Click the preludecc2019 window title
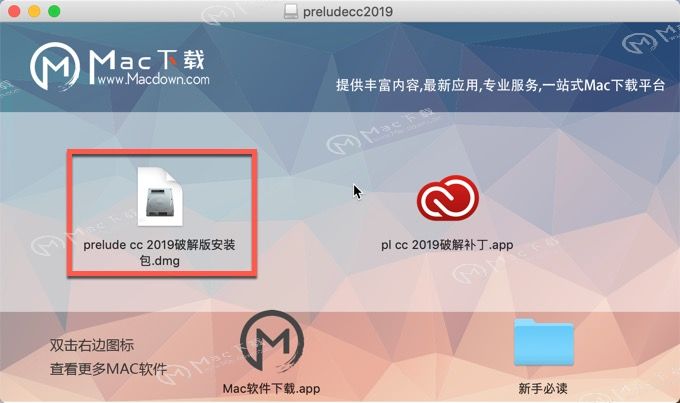This screenshot has width=680, height=403. 348,11
